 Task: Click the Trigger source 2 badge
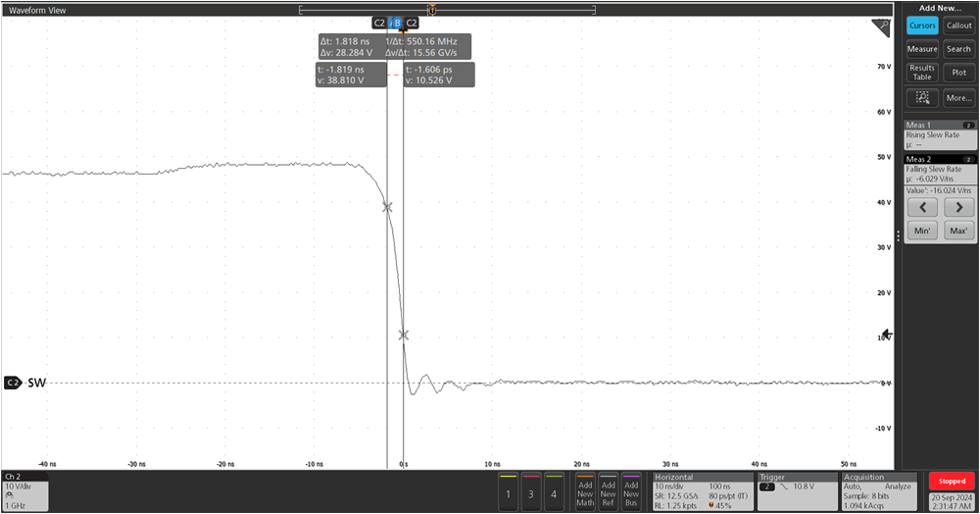pos(766,487)
